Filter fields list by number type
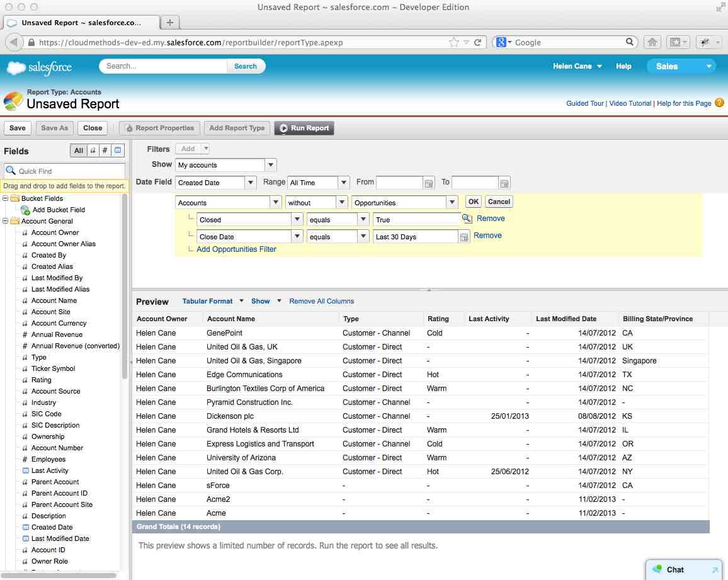This screenshot has width=728, height=580. (x=105, y=151)
